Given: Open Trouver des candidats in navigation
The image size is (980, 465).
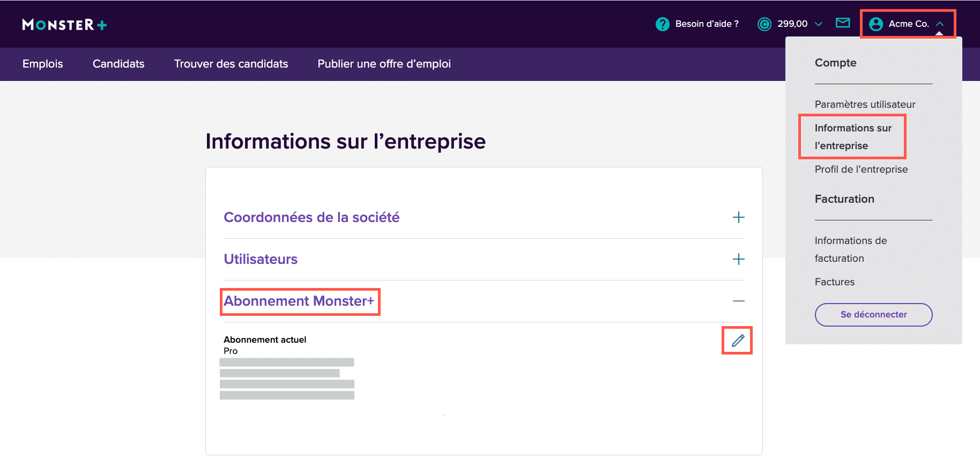Looking at the screenshot, I should [x=231, y=64].
